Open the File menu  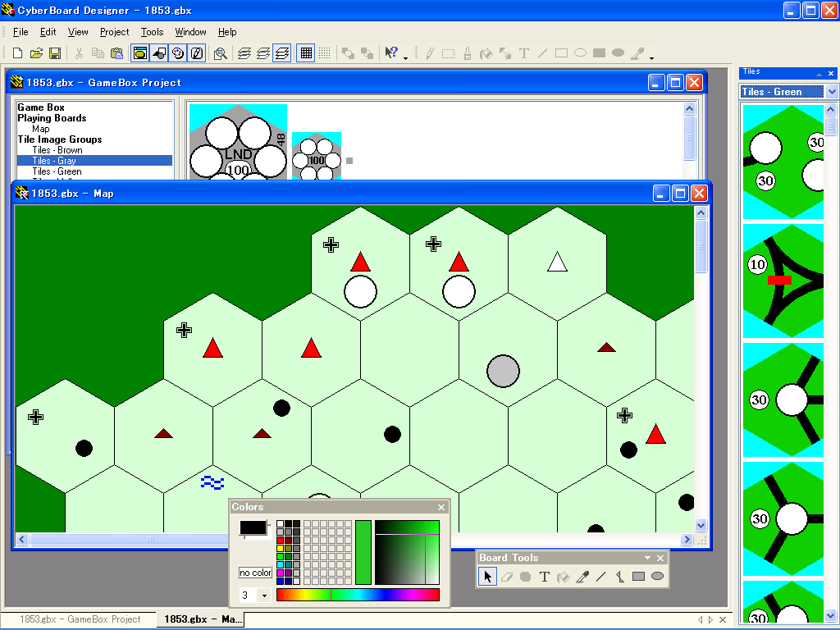(21, 32)
